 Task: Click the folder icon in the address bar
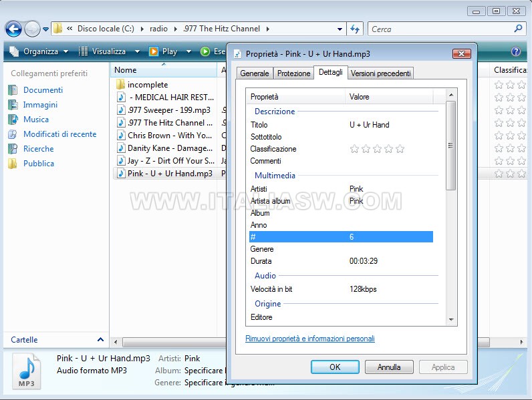pyautogui.click(x=58, y=29)
